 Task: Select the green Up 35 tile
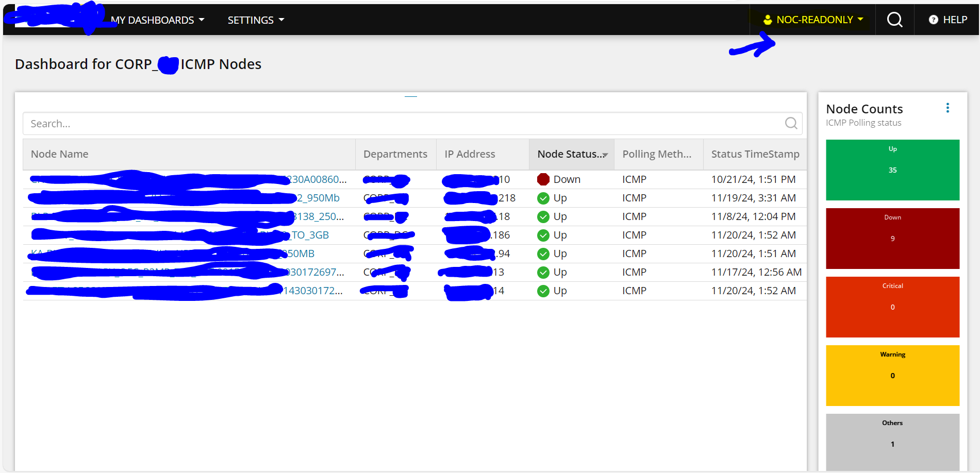[892, 170]
